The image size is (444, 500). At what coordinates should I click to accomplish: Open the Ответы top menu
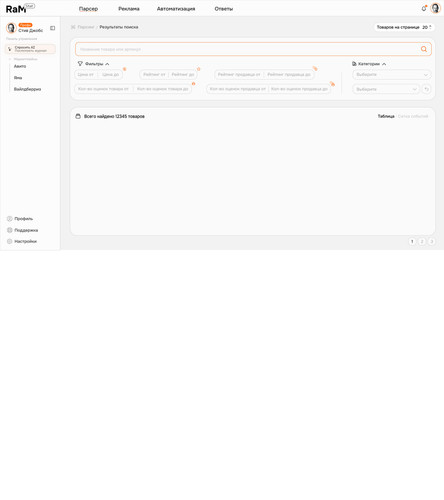point(224,9)
